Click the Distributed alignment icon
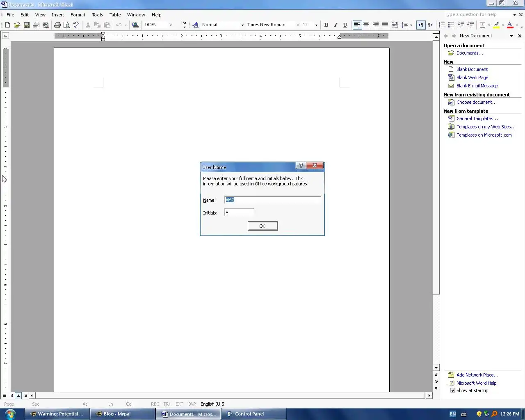The height and width of the screenshot is (420, 525). tap(395, 25)
